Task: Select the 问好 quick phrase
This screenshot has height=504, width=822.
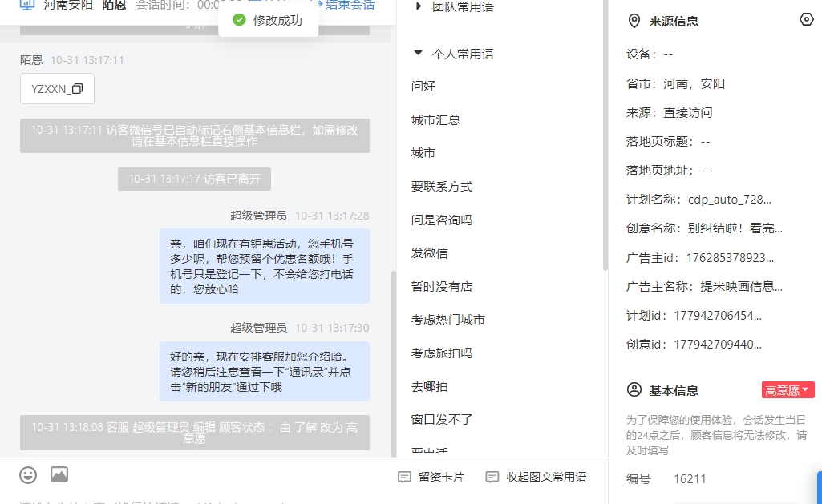Action: point(423,86)
